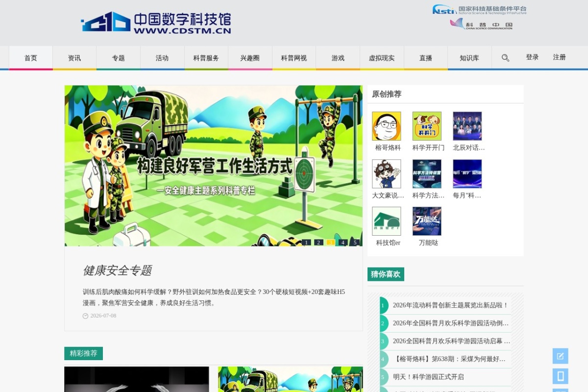Open the 首页 home tab

point(31,58)
